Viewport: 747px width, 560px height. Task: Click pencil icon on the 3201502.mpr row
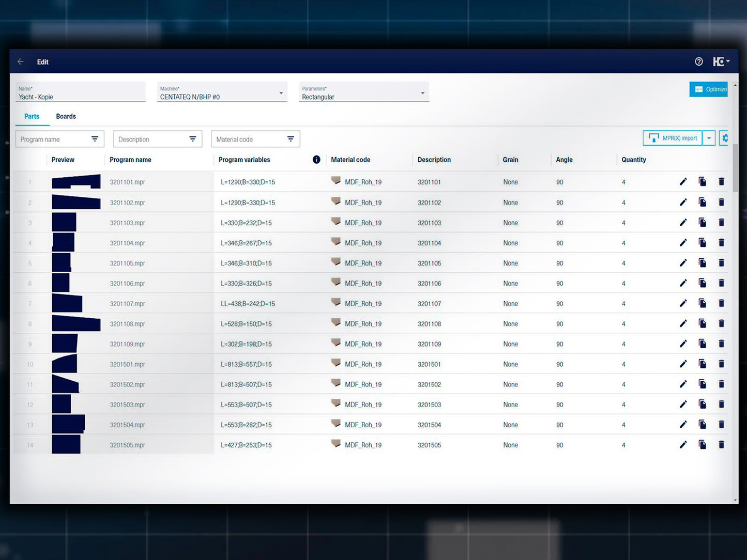point(683,384)
